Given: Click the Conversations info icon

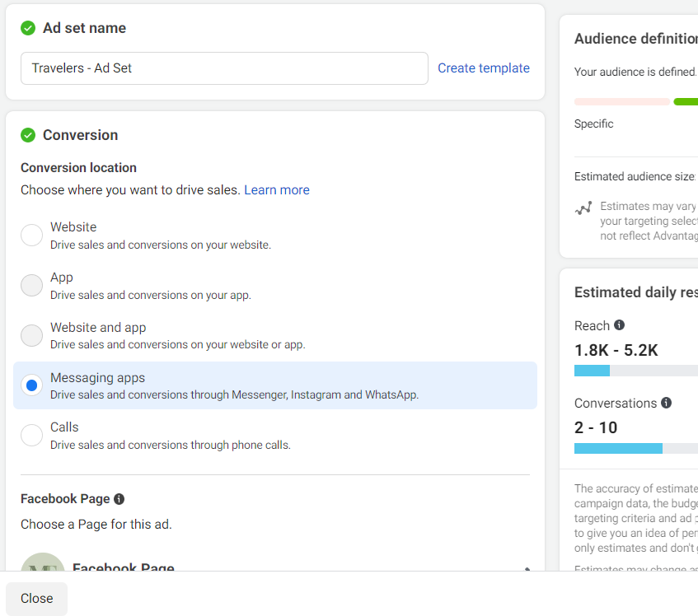Looking at the screenshot, I should point(666,404).
